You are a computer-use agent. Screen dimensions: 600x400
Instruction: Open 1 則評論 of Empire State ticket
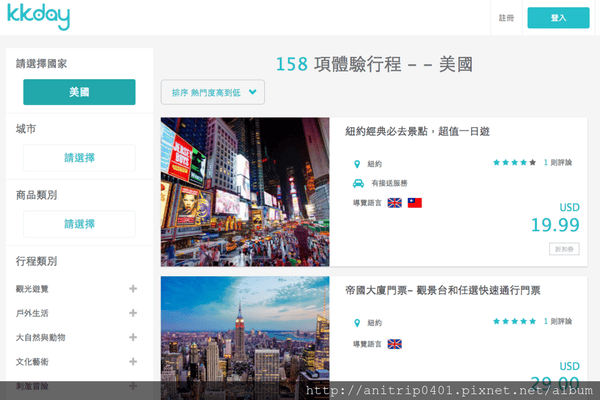click(558, 322)
